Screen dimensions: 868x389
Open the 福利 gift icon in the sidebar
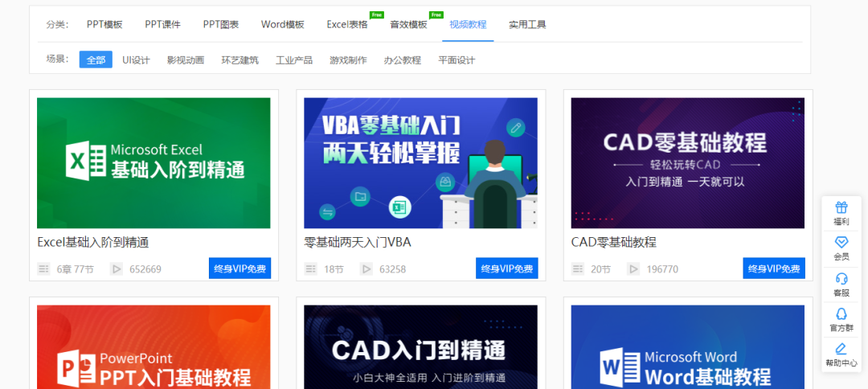841,207
